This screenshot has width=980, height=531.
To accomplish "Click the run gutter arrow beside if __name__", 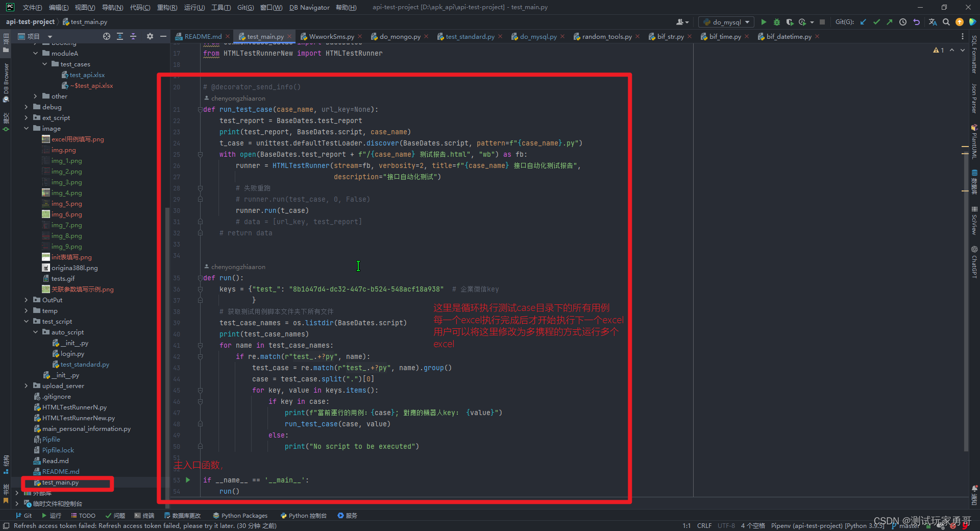I will [x=188, y=480].
